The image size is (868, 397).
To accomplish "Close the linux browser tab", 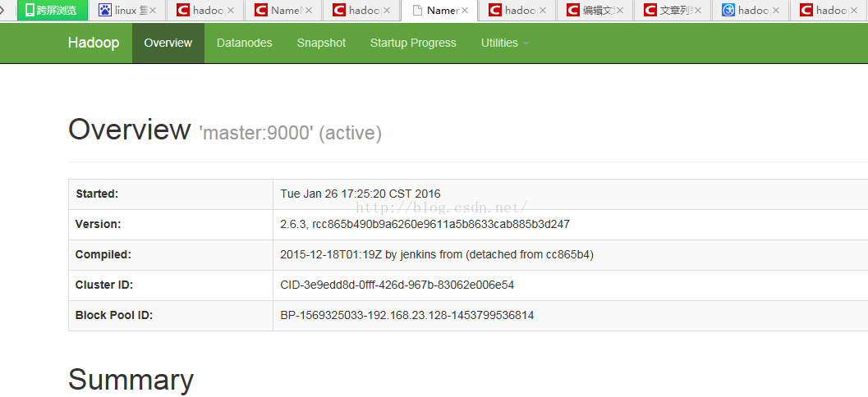I will [153, 10].
